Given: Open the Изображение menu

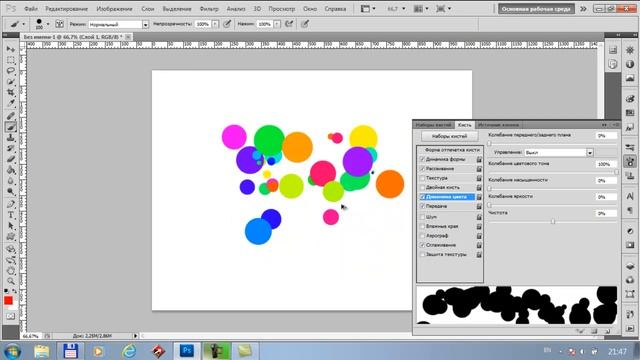Looking at the screenshot, I should [x=114, y=9].
